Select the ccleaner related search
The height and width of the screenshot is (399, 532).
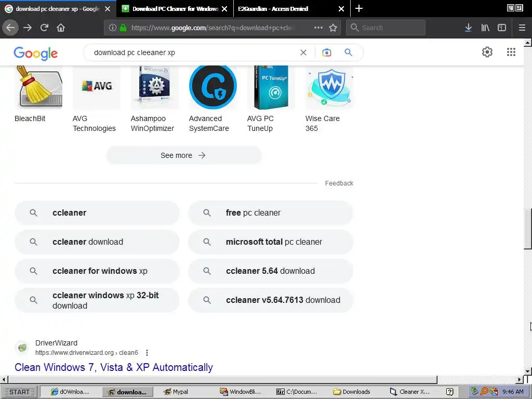click(x=97, y=212)
